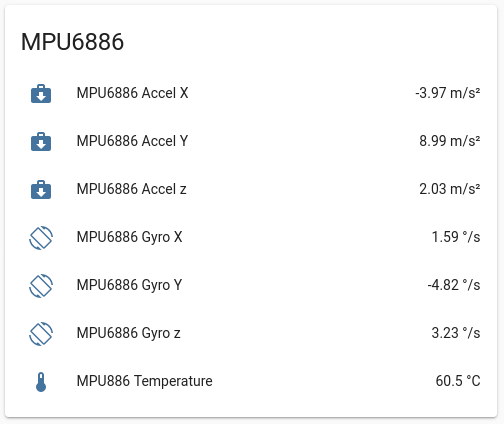Click the Accel X briefcase-download icon
Screen dimensions: 504x424
point(41,93)
